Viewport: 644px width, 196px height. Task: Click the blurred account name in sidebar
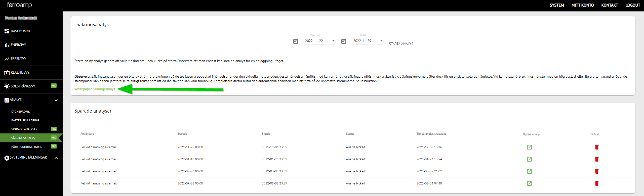(x=21, y=18)
